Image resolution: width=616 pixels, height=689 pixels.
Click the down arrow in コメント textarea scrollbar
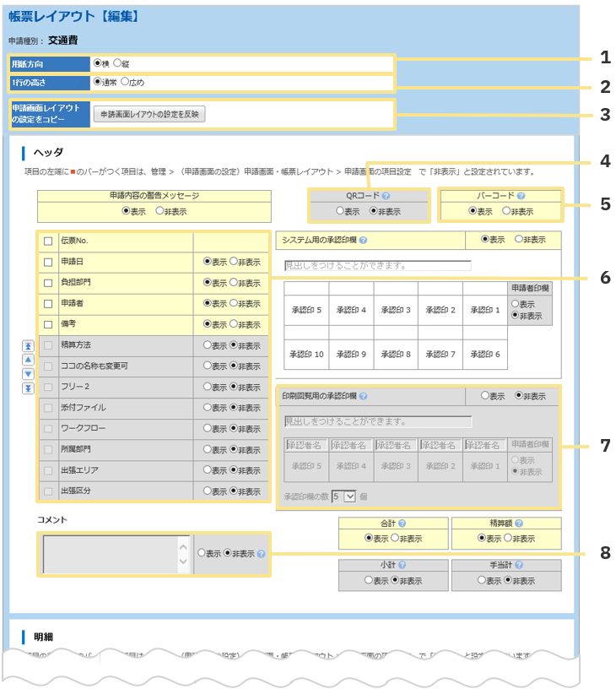tap(183, 562)
